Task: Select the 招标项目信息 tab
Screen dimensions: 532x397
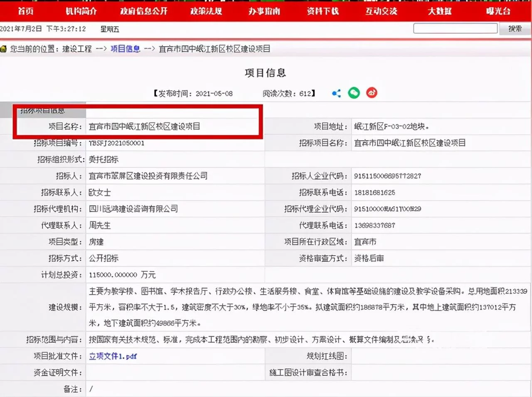Action: [43, 110]
